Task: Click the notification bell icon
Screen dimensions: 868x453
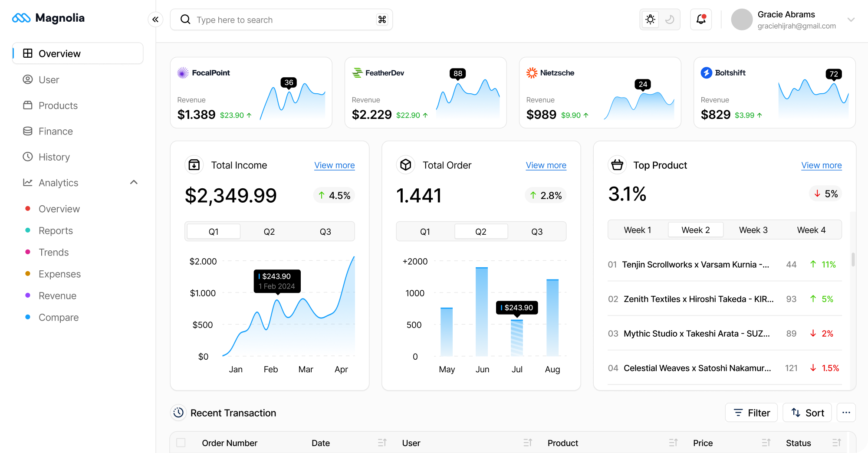Action: tap(700, 20)
